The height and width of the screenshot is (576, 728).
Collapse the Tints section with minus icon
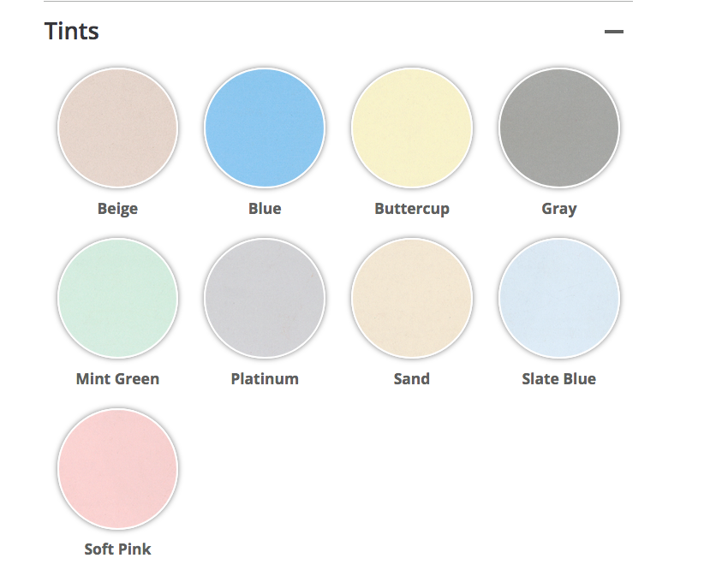(x=613, y=32)
